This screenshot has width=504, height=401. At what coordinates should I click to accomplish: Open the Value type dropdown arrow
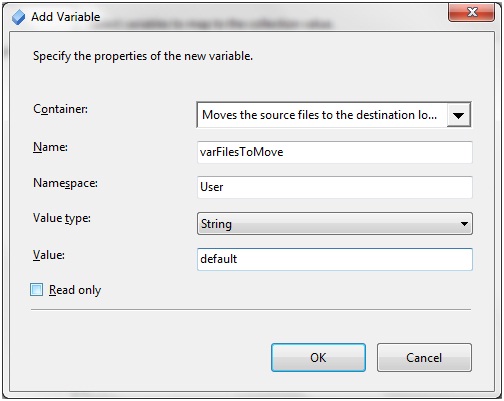coord(464,224)
